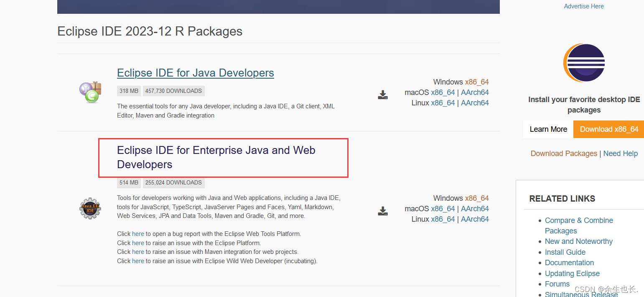Click the Java EE IDE gear icon
Screen dimensions: 644x297
point(90,208)
